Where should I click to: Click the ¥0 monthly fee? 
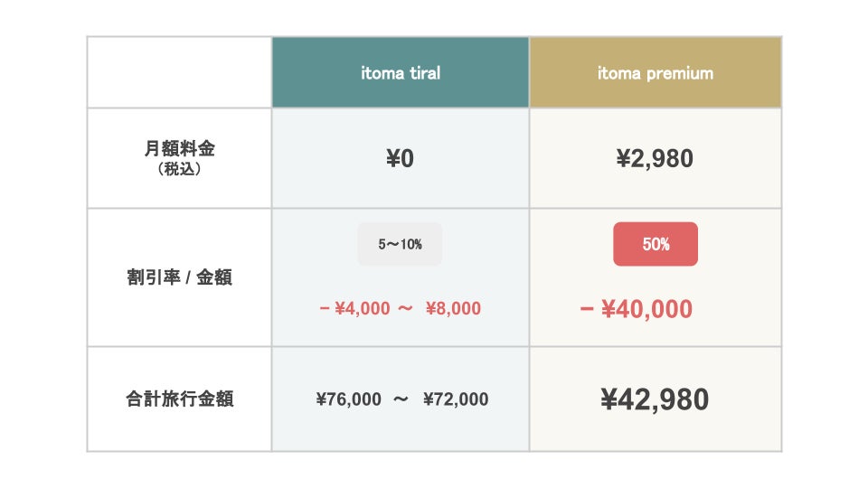tap(400, 159)
